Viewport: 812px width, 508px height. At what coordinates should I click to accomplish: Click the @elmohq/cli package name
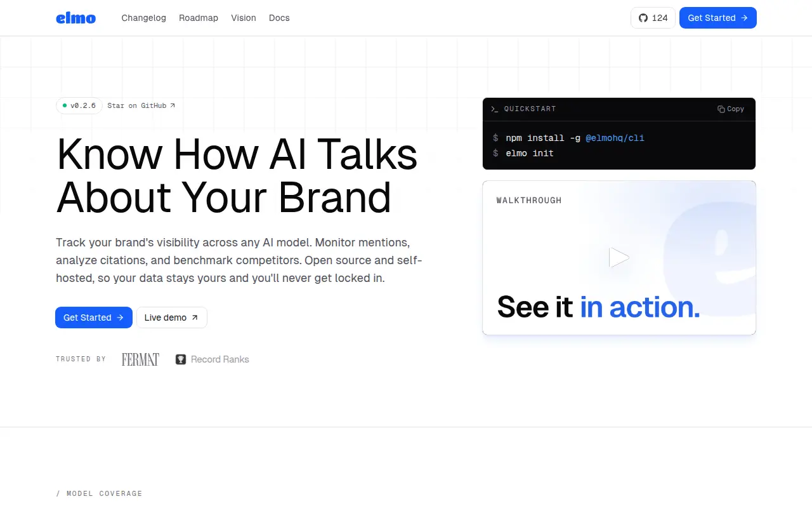click(x=615, y=138)
